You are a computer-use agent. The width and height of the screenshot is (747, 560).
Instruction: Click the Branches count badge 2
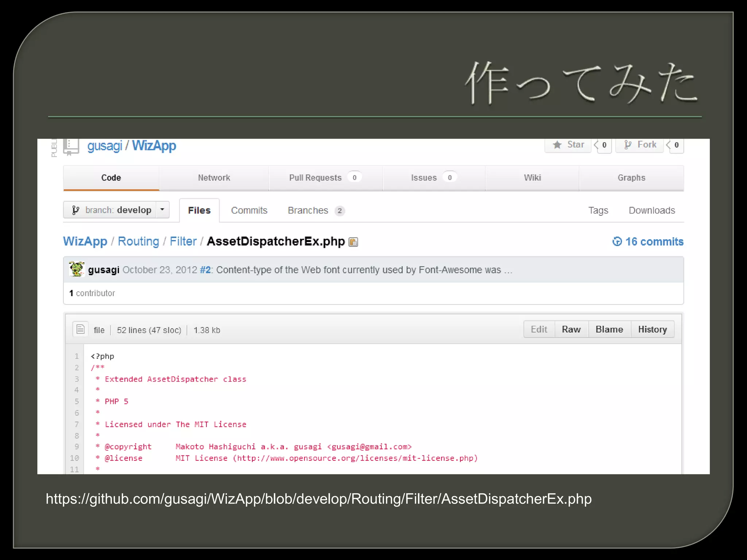(340, 211)
